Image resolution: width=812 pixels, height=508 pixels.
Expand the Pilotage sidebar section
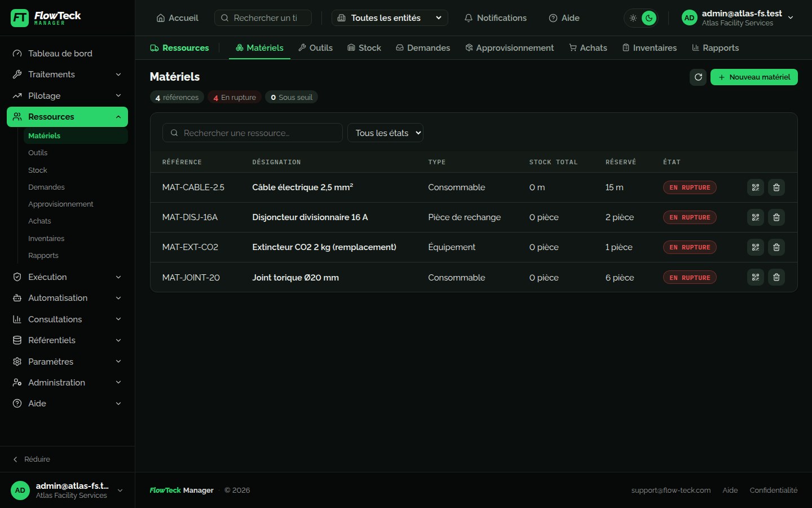pos(67,96)
